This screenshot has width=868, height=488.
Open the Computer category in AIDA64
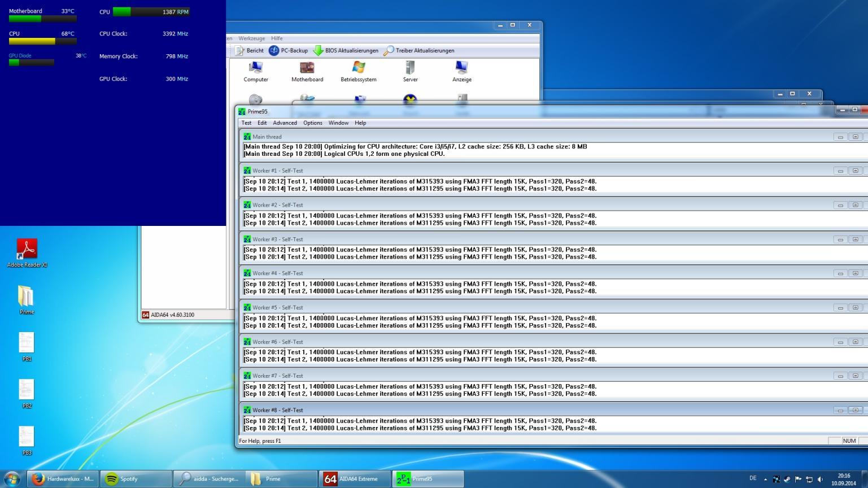[x=256, y=71]
